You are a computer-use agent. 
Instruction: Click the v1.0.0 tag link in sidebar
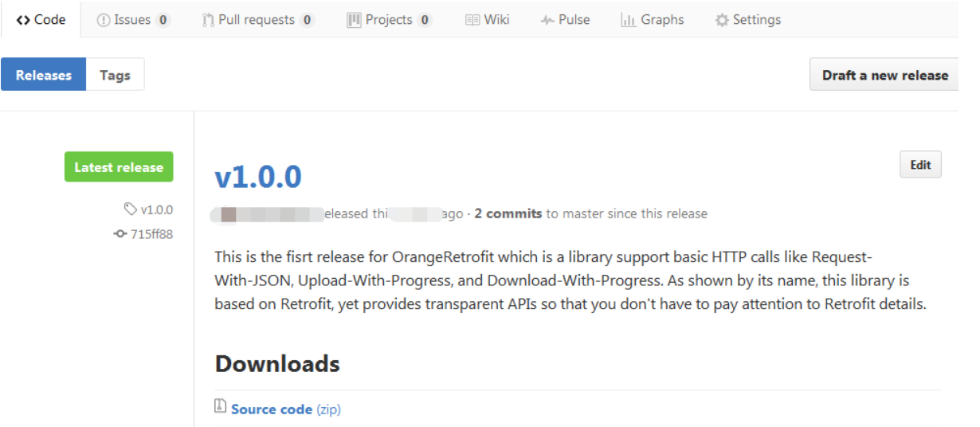(x=156, y=210)
